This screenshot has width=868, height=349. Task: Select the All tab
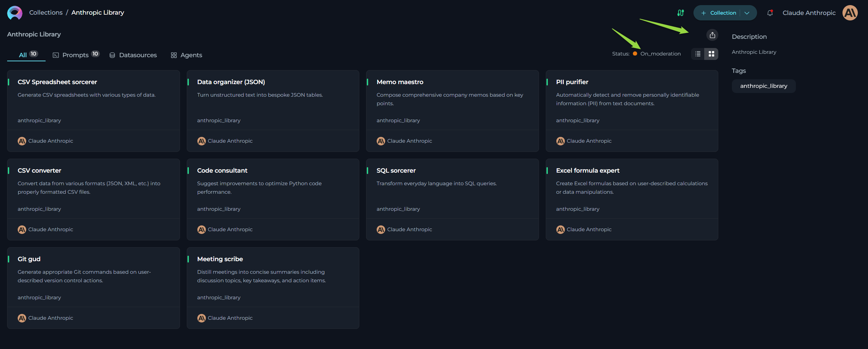(x=23, y=55)
